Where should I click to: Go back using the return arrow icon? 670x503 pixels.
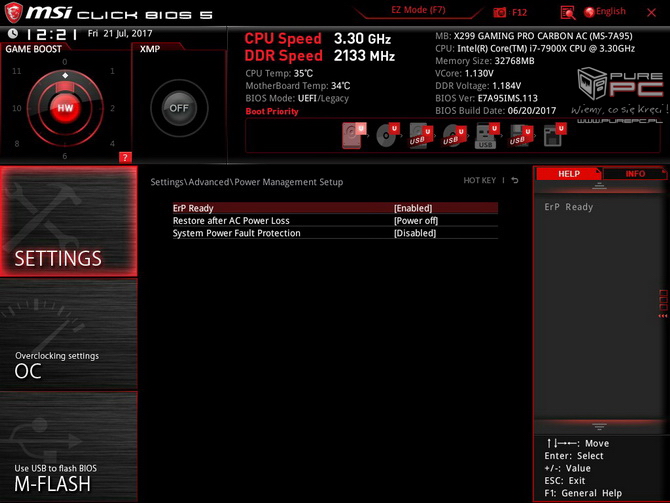[515, 180]
